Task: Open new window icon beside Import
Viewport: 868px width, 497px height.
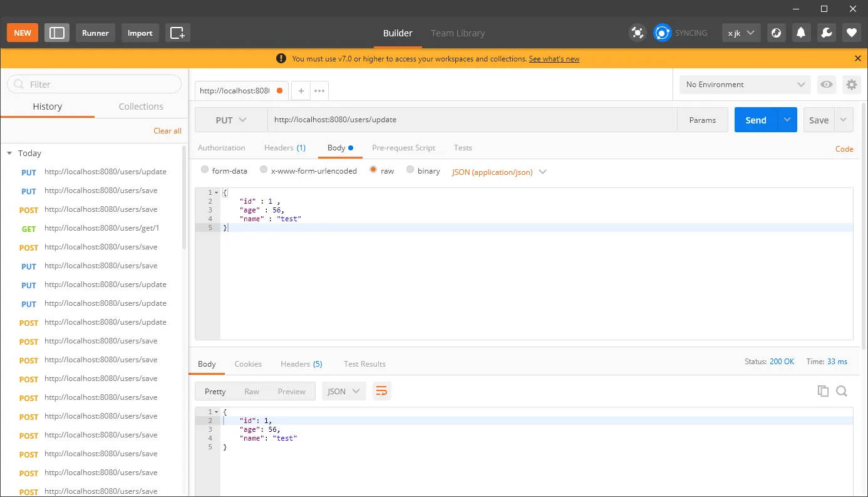Action: point(178,33)
